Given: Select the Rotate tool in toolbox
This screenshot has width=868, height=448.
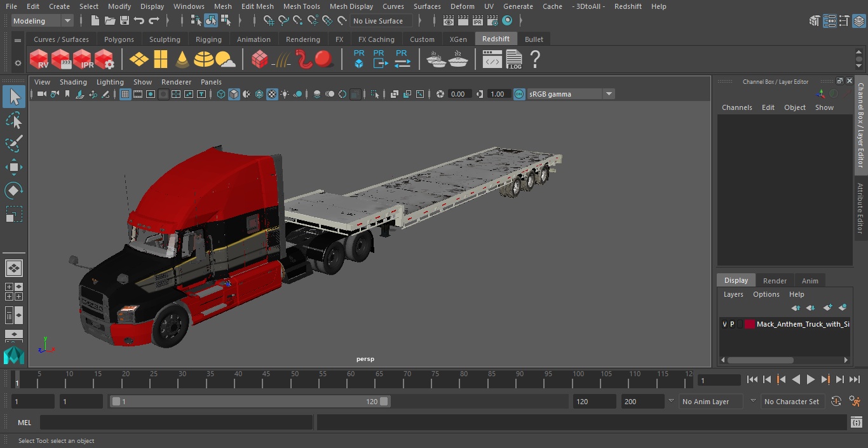Looking at the screenshot, I should (14, 191).
